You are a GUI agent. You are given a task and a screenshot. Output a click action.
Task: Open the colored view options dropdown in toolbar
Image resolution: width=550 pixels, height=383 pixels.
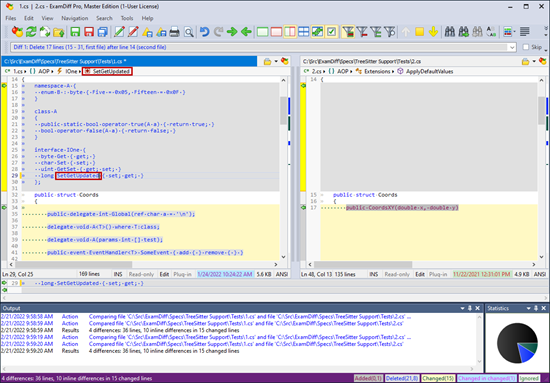(x=509, y=32)
